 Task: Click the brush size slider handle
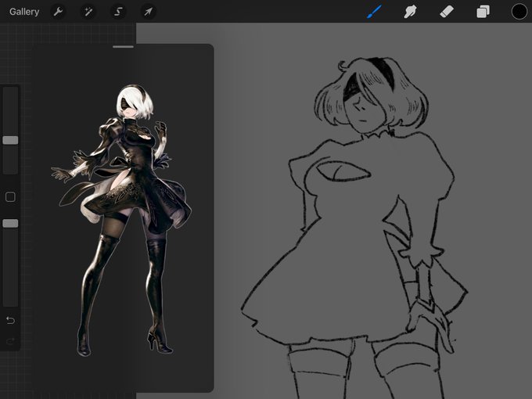(x=10, y=140)
